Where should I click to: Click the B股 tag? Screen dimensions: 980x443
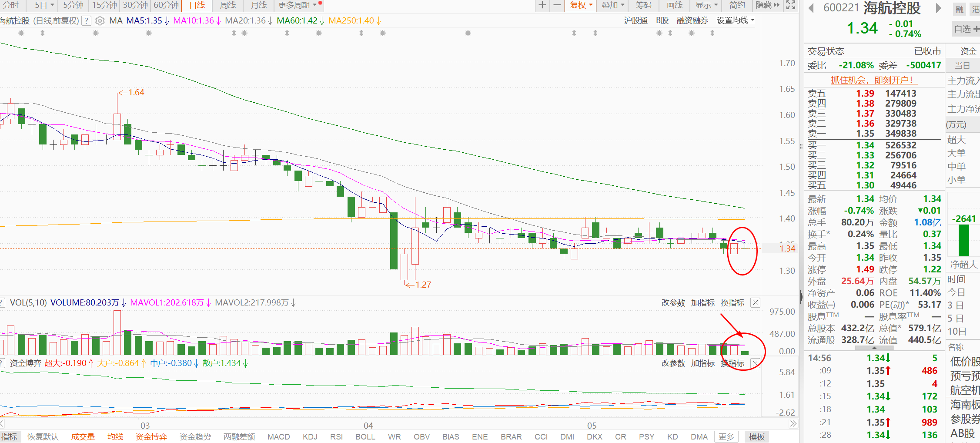tap(662, 20)
